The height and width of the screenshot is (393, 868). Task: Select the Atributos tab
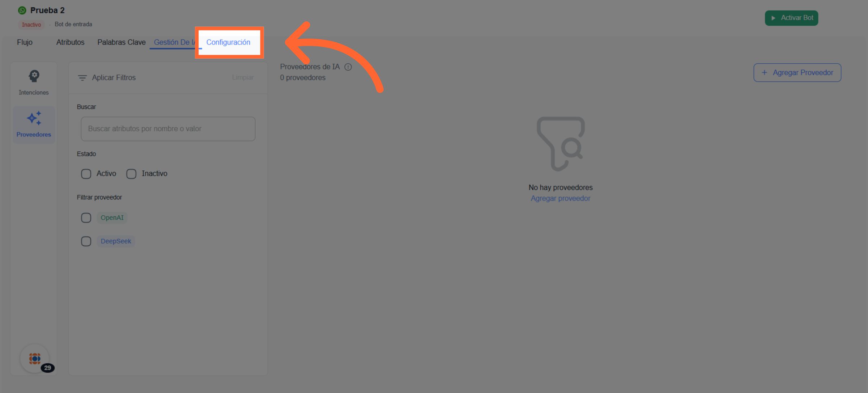coord(70,42)
